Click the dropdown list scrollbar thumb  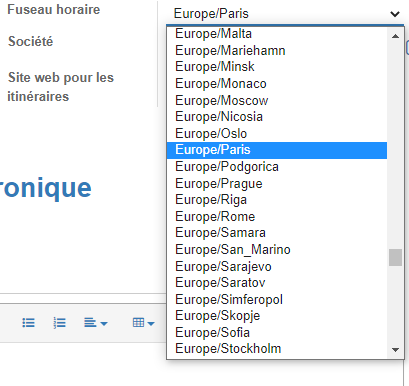[x=395, y=257]
